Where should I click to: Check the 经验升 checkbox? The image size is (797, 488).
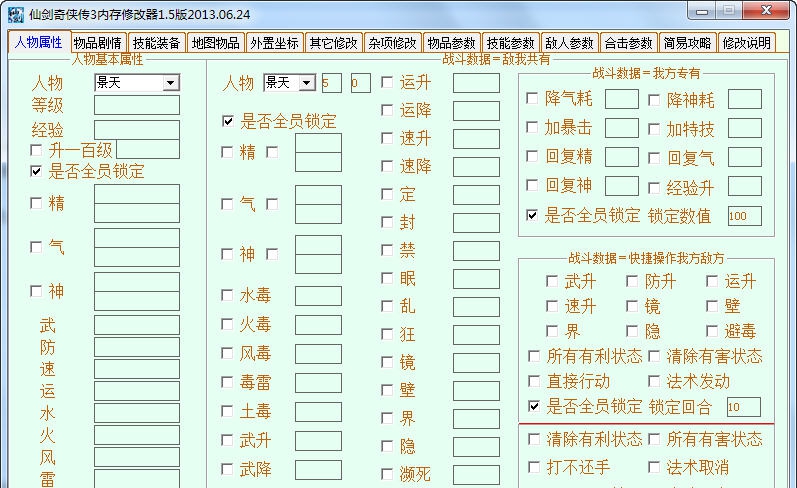(654, 188)
